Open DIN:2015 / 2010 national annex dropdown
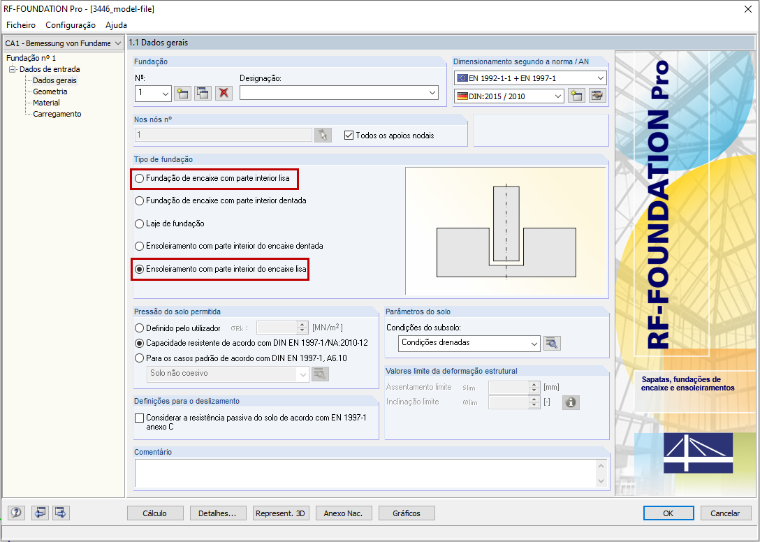 [x=558, y=96]
